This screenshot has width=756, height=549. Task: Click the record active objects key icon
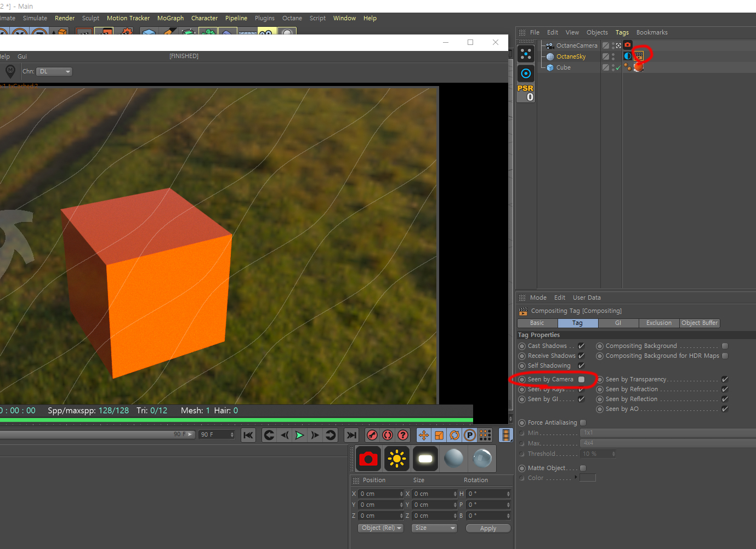coord(372,435)
